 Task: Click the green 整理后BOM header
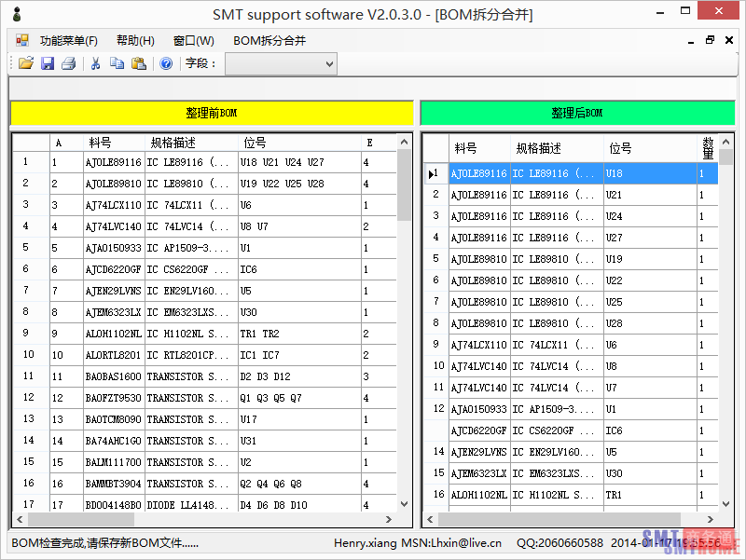pos(578,113)
